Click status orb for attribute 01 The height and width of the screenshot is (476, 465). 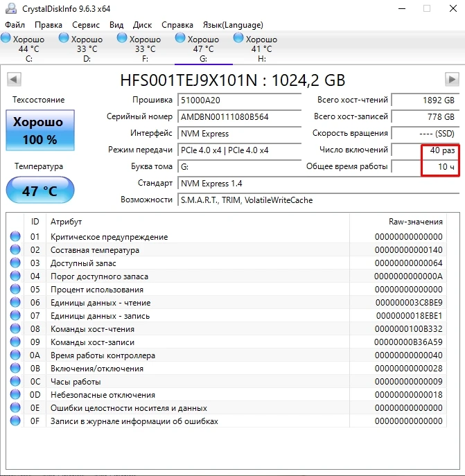(x=15, y=236)
